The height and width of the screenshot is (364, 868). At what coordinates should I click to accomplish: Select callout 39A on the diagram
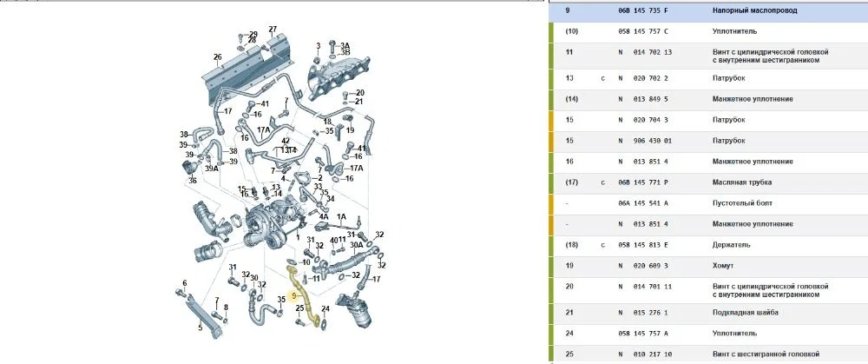[212, 169]
